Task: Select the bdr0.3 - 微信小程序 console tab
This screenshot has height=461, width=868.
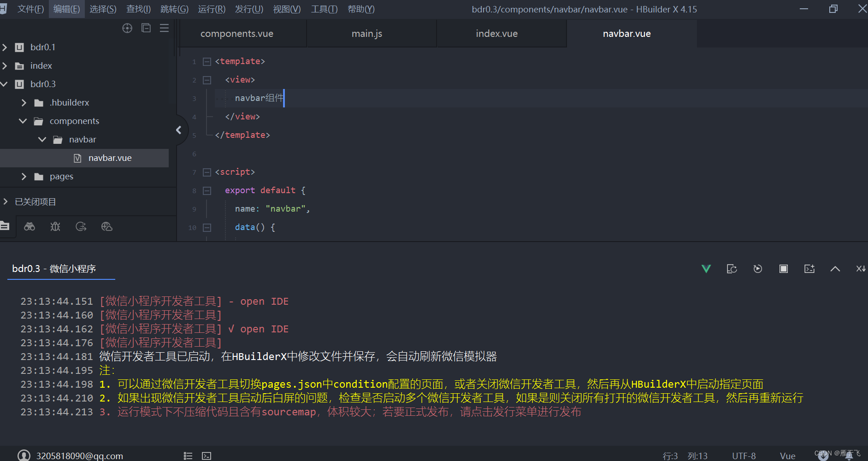Action: [54, 269]
